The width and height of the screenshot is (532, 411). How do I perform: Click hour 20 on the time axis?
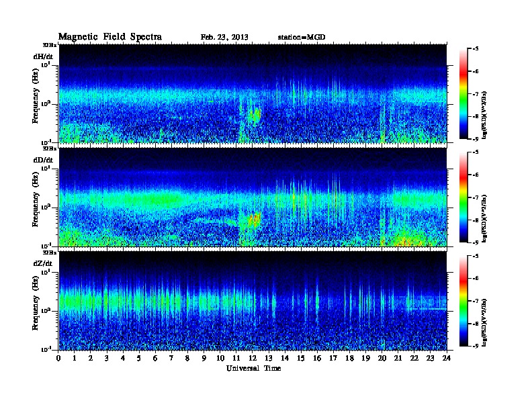point(382,358)
